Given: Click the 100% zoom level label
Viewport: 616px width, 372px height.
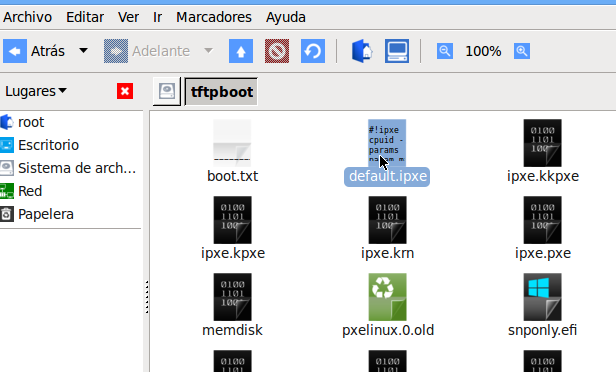Looking at the screenshot, I should 483,51.
